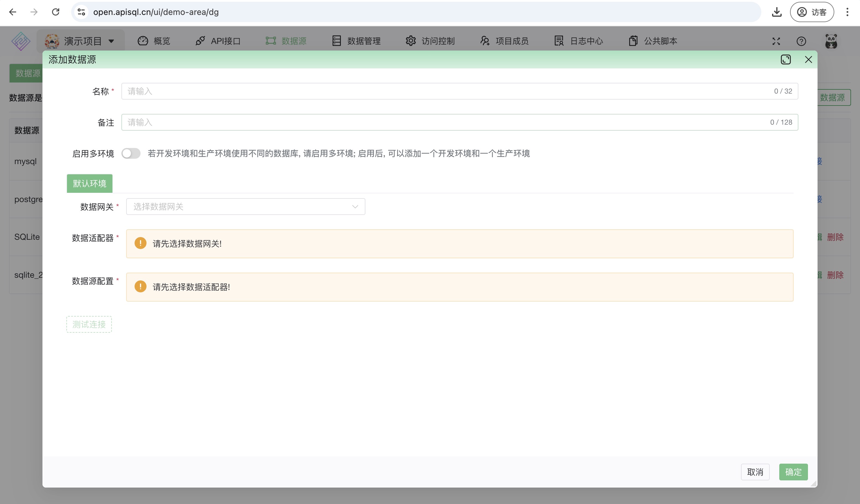Open the 选择数据网关 dropdown
Image resolution: width=860 pixels, height=504 pixels.
(x=246, y=207)
